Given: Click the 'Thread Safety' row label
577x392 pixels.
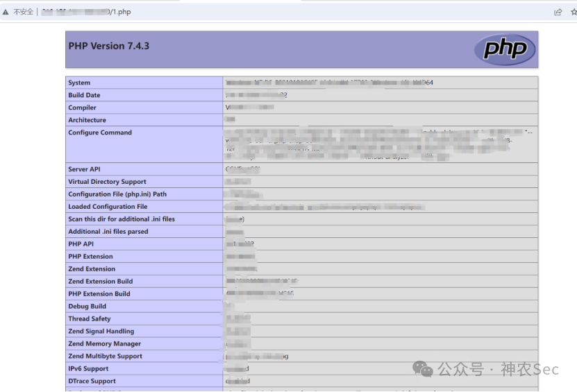Looking at the screenshot, I should pos(90,319).
